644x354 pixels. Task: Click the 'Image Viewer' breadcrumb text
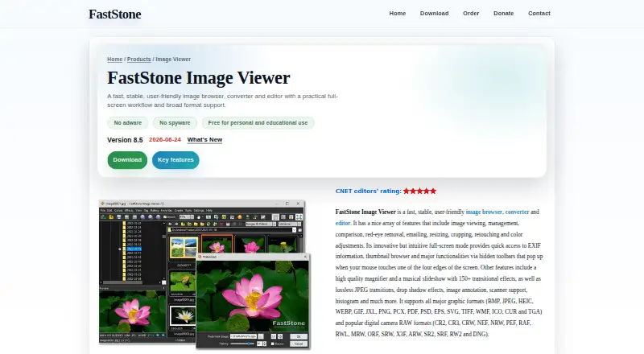tap(173, 60)
